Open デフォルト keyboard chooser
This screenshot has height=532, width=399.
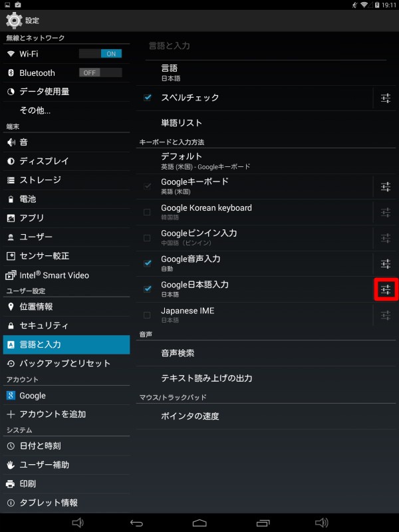tap(266, 161)
